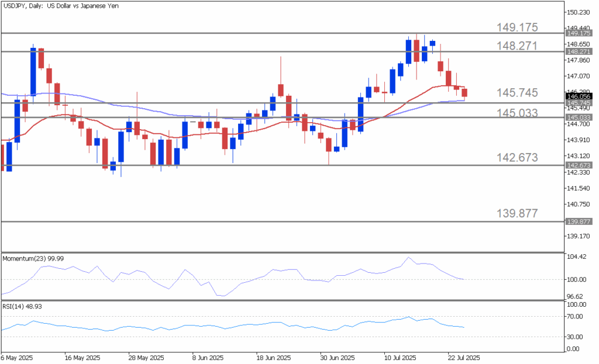Click the 142.330 value on price axis
Viewport: 599px width, 364px height.
coord(579,172)
